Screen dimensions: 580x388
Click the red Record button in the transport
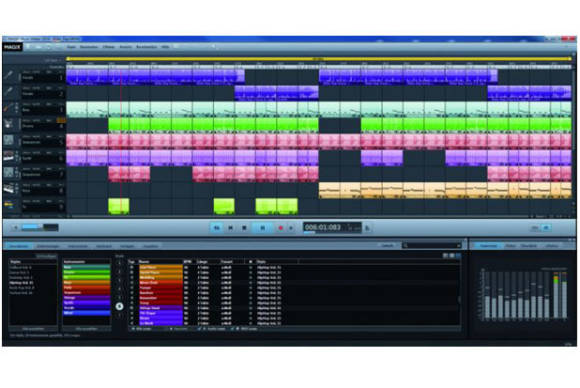coord(280,228)
